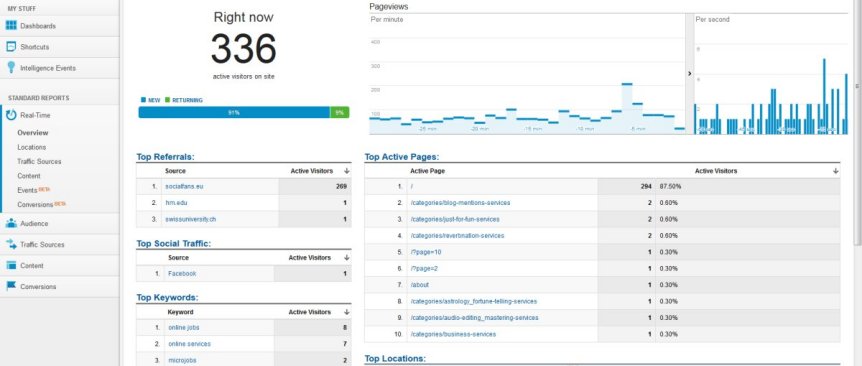This screenshot has height=366, width=862.
Task: Click sort arrow in Top Keywords table
Action: (346, 312)
